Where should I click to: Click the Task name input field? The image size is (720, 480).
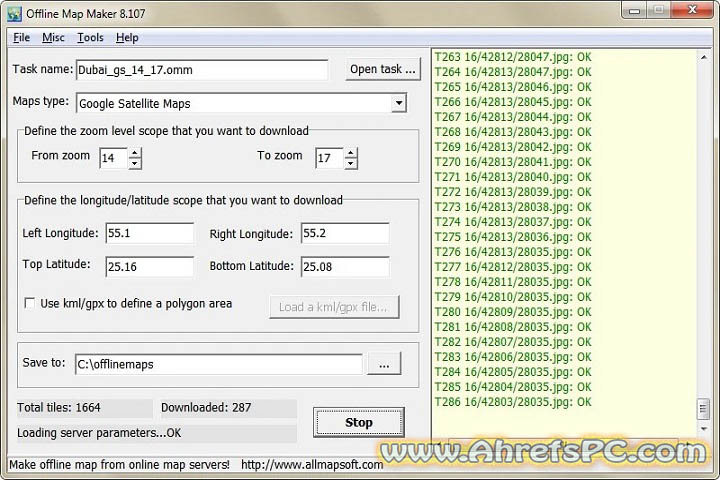202,70
